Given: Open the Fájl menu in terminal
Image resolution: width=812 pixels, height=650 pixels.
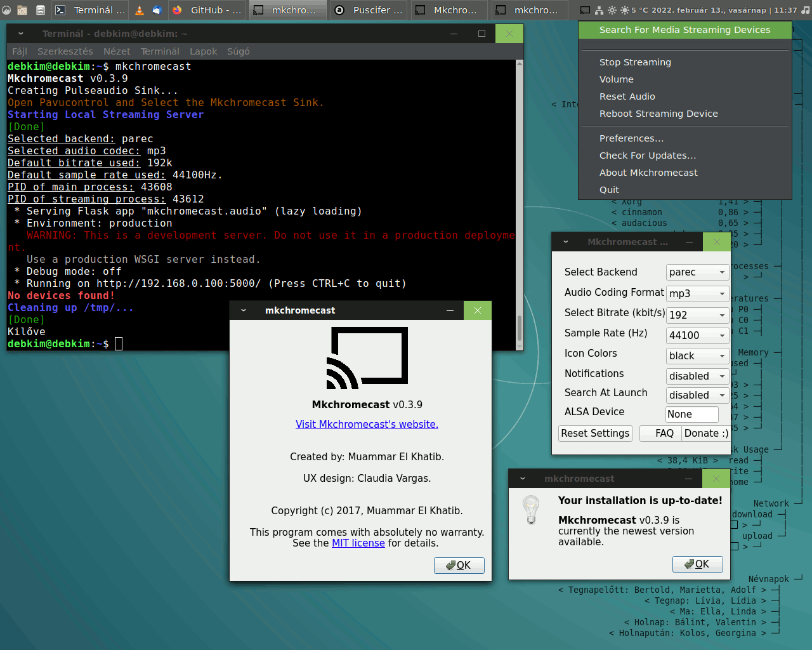Looking at the screenshot, I should click(x=20, y=51).
